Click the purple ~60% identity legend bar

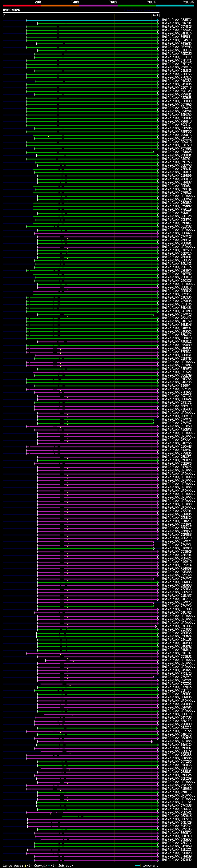click(98, 6)
